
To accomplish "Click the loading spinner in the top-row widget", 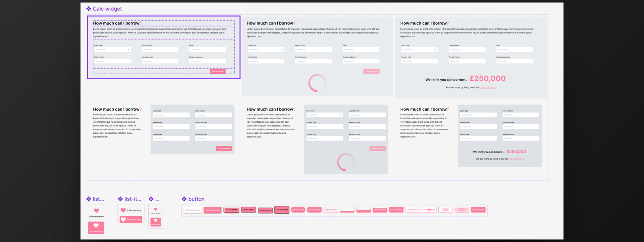I will click(x=317, y=83).
